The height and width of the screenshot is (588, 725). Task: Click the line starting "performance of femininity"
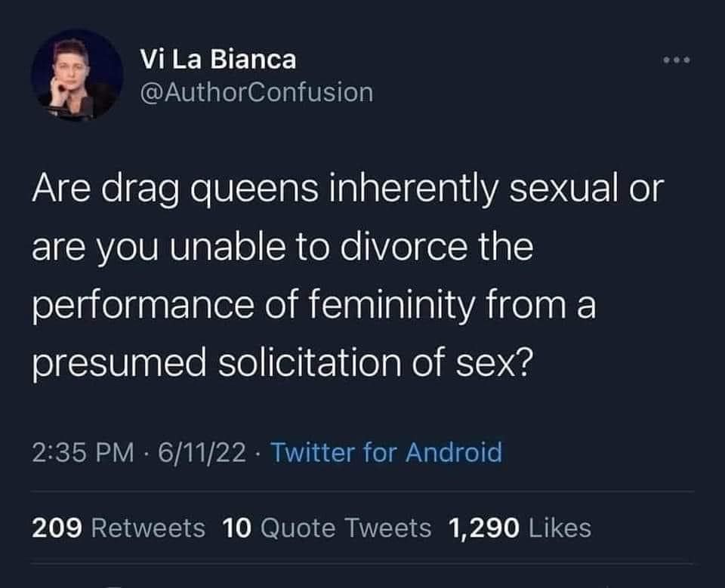coord(313,308)
